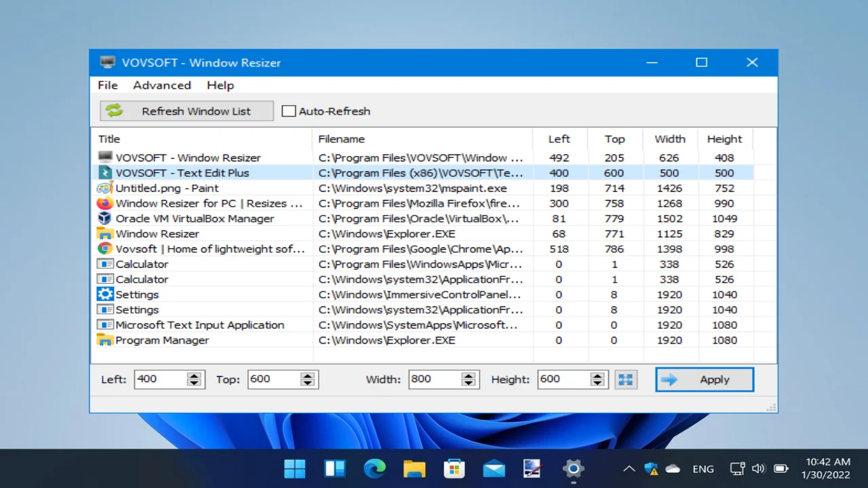The image size is (868, 488).
Task: Click the Microsoft Text Input Application row icon
Action: 104,325
